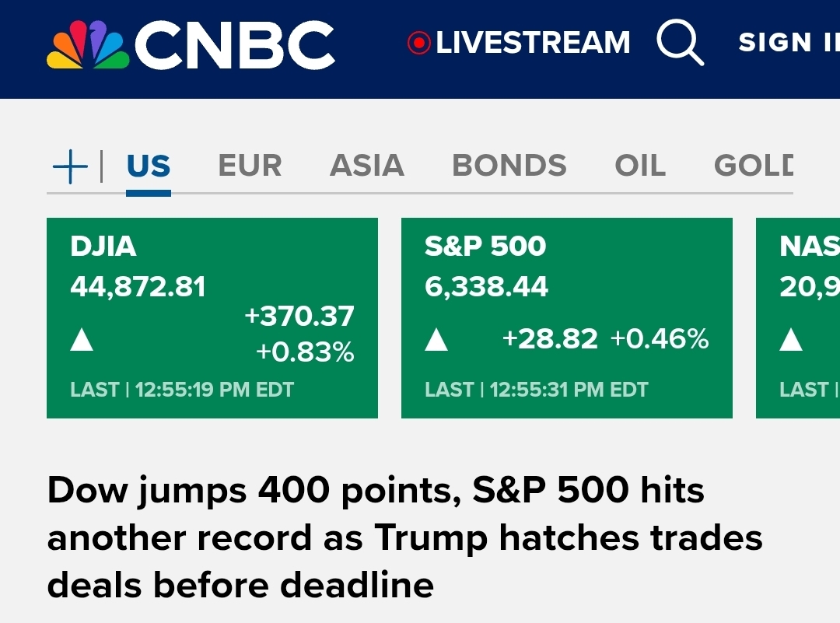Click the SIGN IN button

[x=789, y=42]
